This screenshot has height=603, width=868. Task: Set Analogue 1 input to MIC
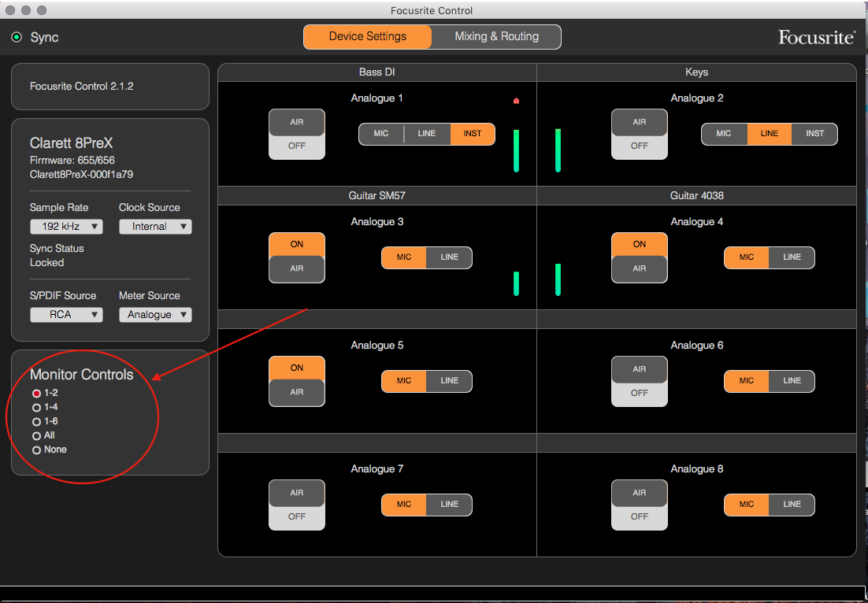pos(381,134)
